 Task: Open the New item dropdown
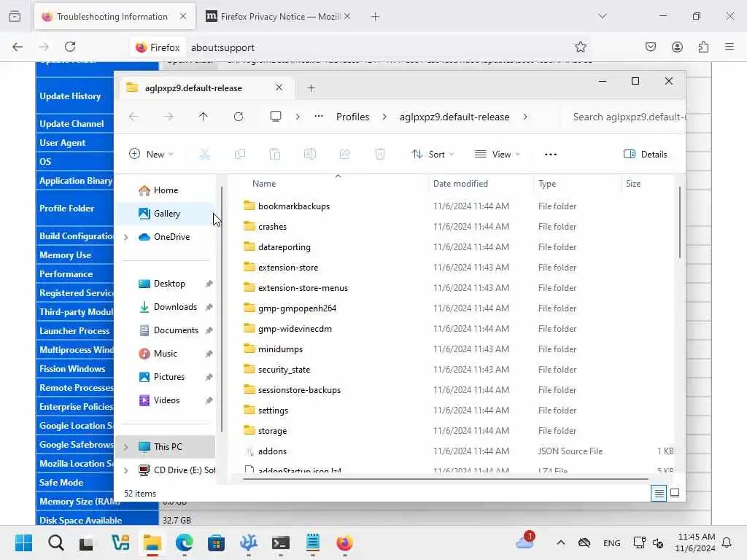(x=151, y=155)
